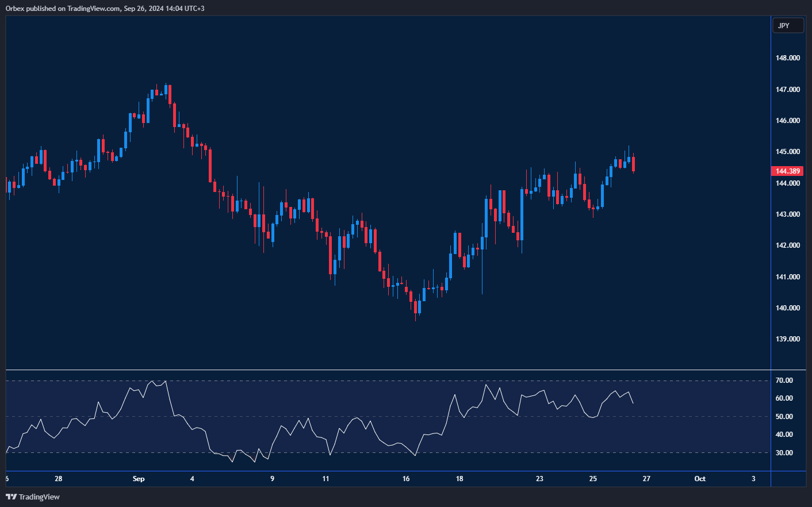Click the RSI 70.00 level label
Viewport: 812px width, 507px height.
coord(784,381)
